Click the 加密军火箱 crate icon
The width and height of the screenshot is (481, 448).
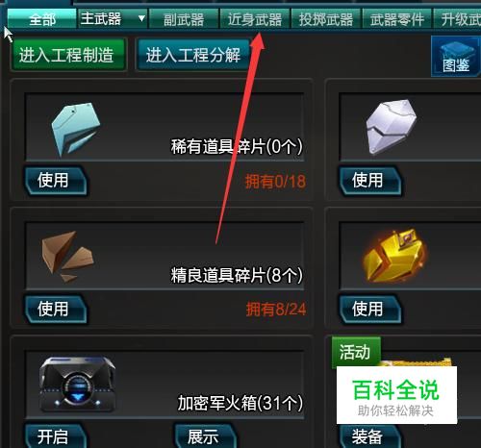(x=77, y=385)
